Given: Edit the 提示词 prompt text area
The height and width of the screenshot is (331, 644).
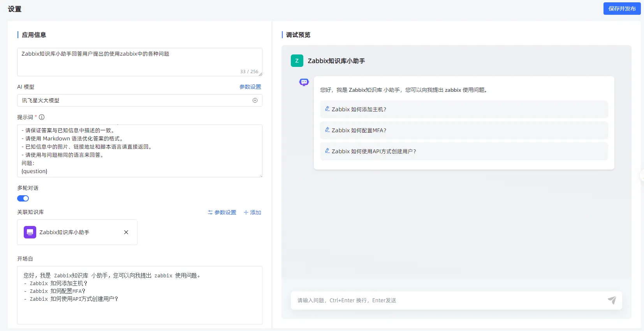Looking at the screenshot, I should [140, 151].
